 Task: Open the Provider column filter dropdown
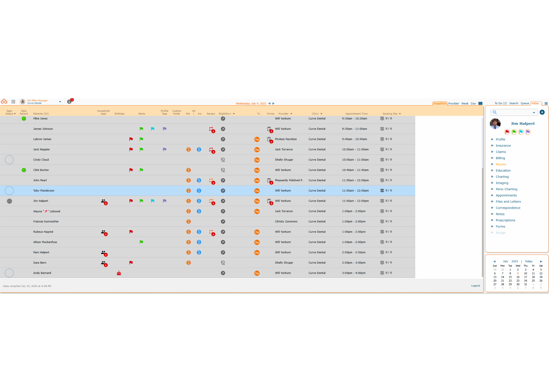[x=291, y=114]
